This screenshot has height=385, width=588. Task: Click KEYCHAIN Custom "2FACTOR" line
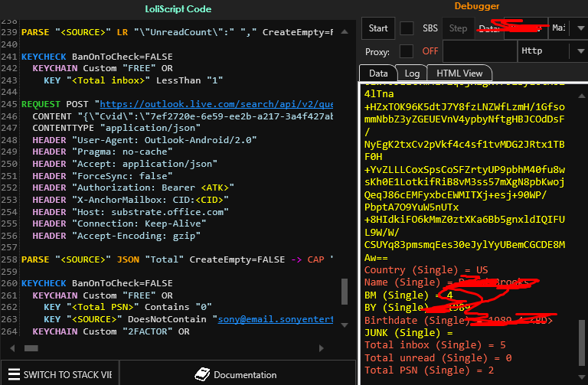(111, 331)
